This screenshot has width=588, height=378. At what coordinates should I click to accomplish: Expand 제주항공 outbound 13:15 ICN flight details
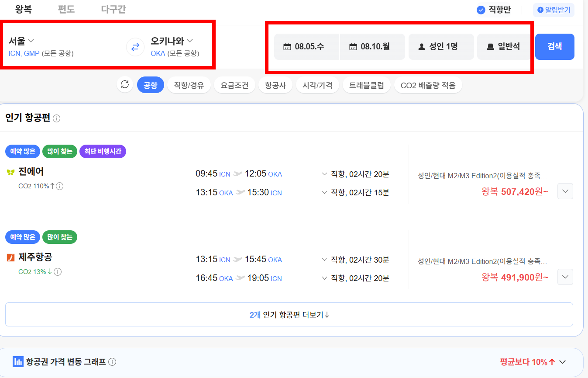pos(324,260)
